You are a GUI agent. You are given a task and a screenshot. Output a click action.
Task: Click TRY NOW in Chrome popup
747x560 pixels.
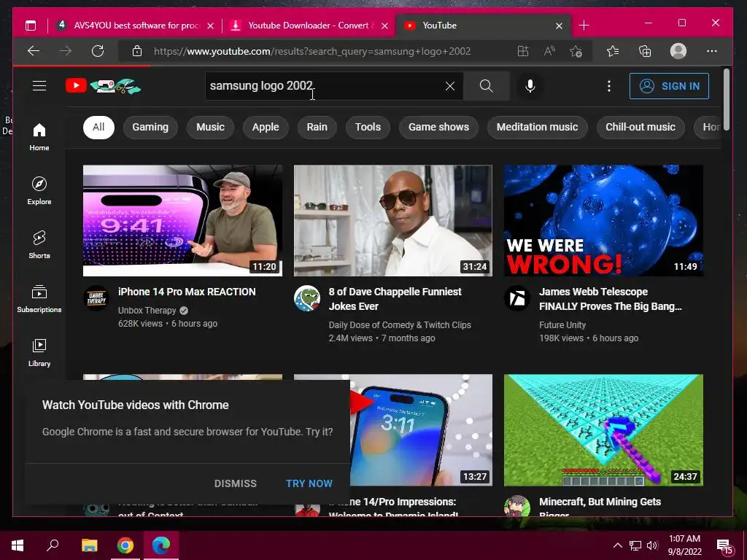coord(309,483)
